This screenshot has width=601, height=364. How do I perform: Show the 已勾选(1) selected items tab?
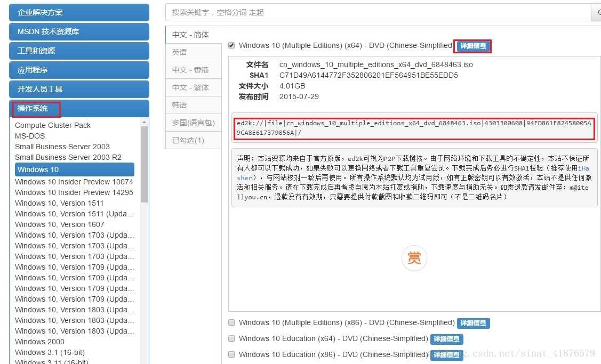194,140
